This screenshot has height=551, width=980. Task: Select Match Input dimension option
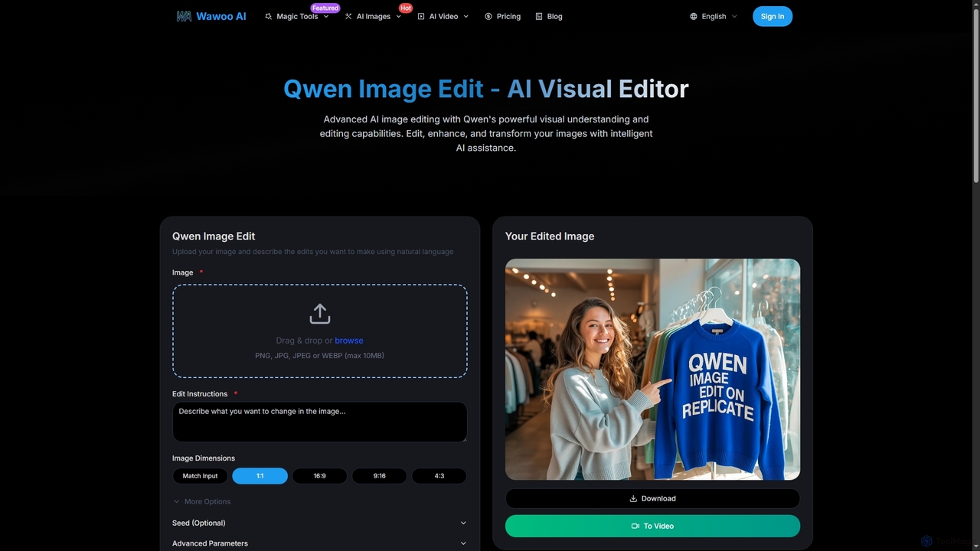click(x=200, y=476)
